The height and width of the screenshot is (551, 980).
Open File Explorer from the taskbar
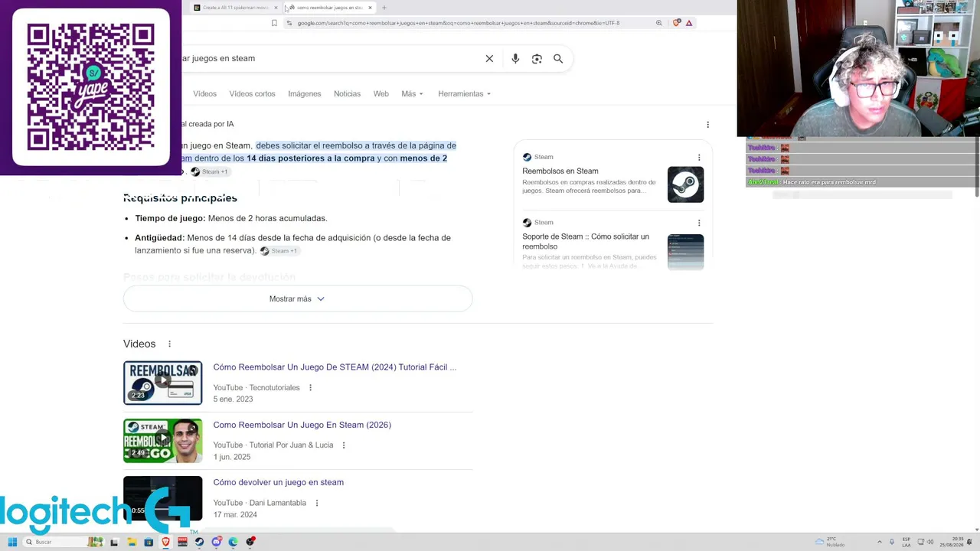coord(132,542)
